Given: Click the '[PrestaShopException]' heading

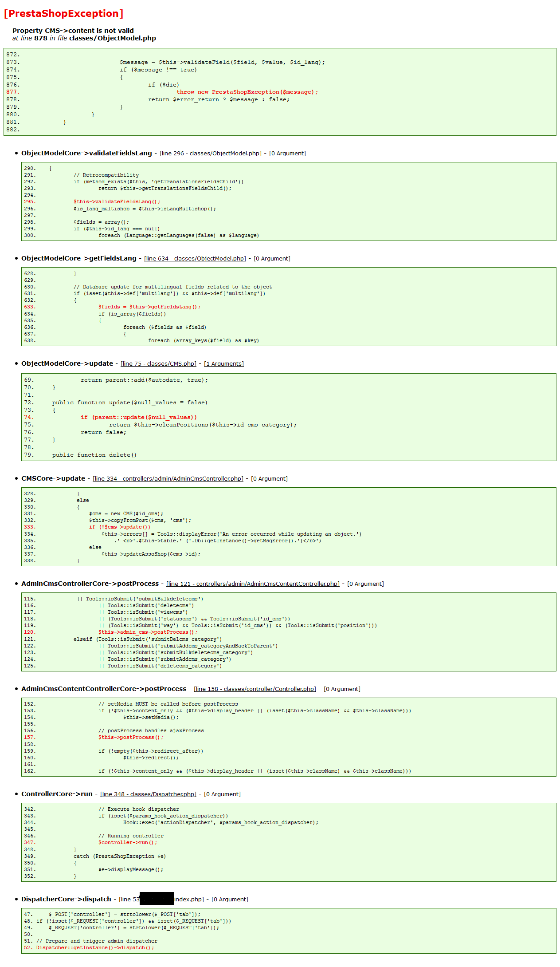Looking at the screenshot, I should pyautogui.click(x=64, y=14).
